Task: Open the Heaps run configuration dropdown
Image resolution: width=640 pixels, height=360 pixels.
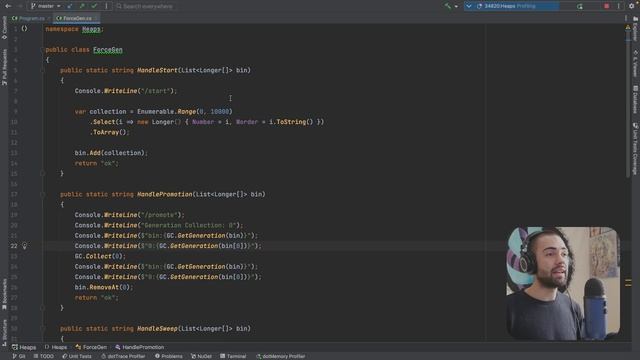Action: [512, 6]
